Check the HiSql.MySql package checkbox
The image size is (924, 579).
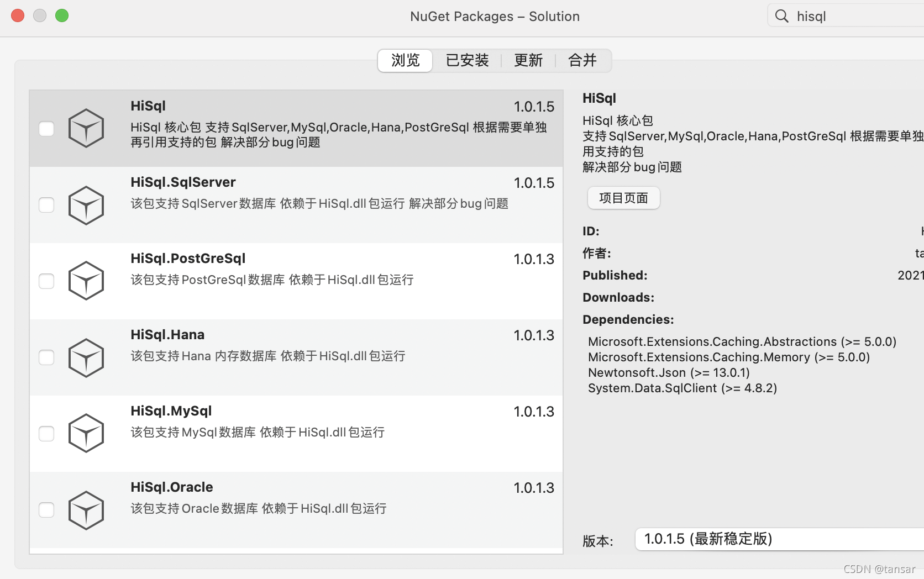point(46,434)
